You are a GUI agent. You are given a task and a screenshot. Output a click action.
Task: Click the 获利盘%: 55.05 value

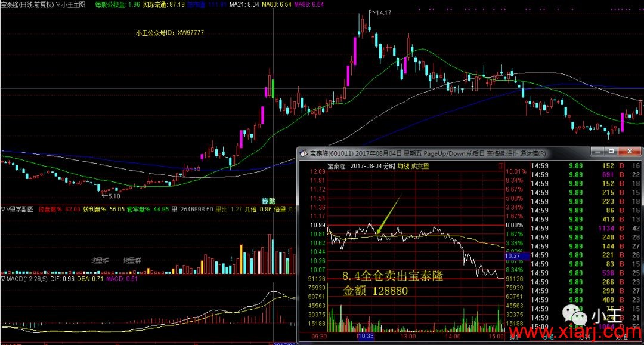104,210
